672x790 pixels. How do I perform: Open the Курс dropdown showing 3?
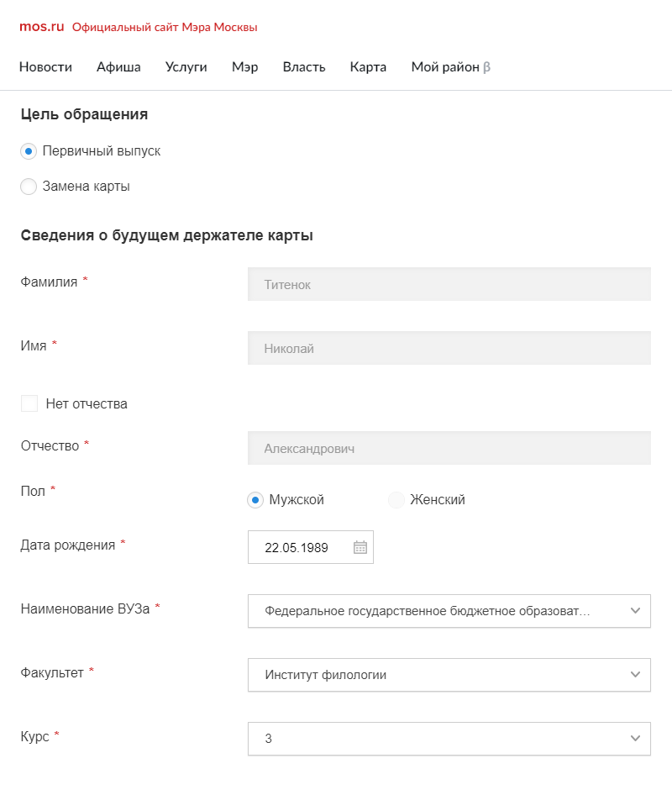click(x=449, y=739)
